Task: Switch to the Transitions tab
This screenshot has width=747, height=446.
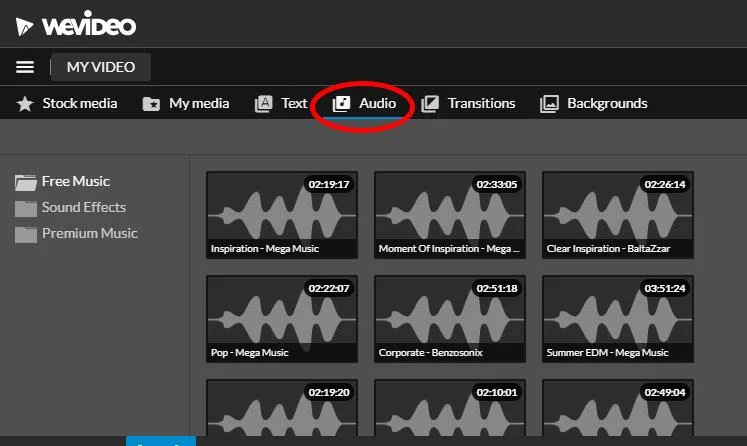Action: pos(468,103)
